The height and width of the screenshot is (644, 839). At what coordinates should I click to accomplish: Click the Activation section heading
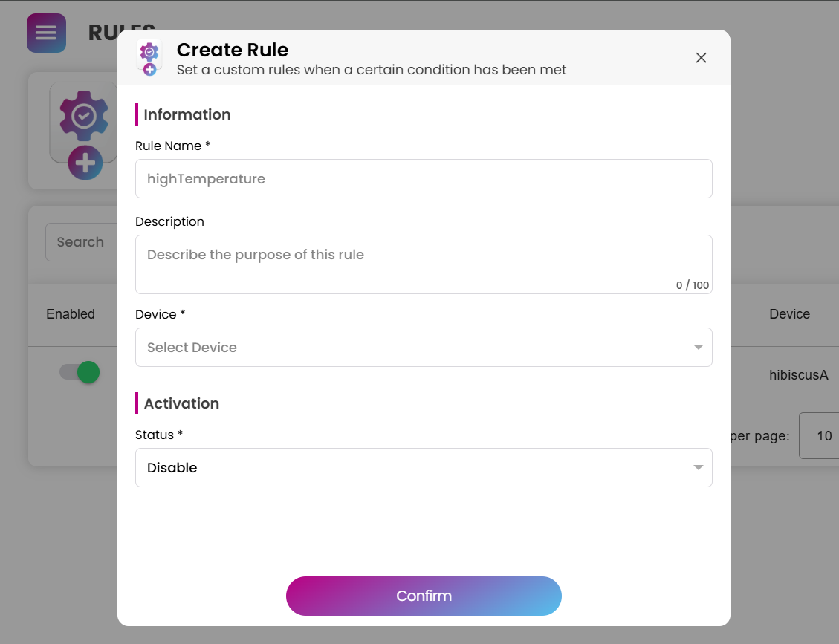tap(181, 403)
